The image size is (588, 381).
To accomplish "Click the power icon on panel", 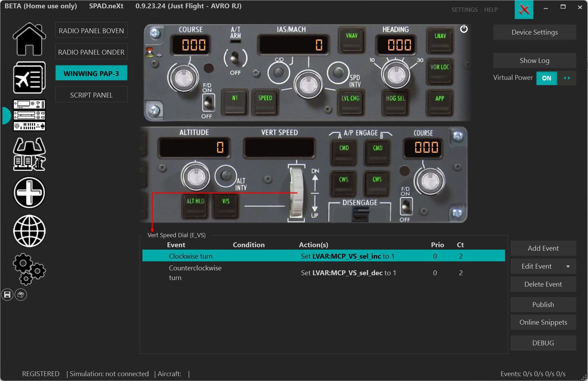I will tap(464, 29).
